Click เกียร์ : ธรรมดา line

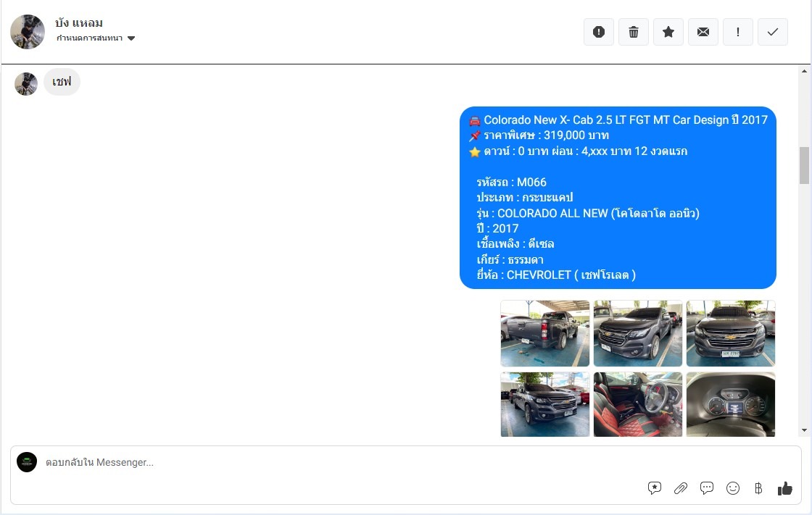click(x=510, y=260)
